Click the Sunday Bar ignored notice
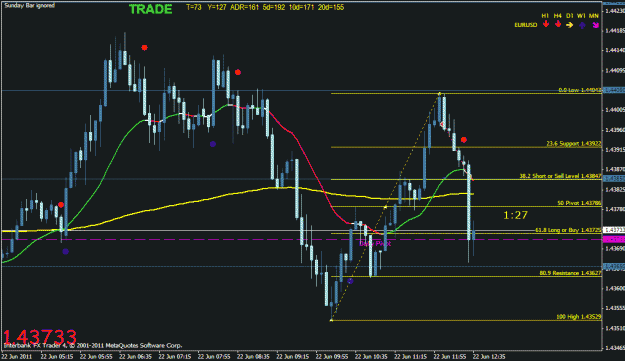Image resolution: width=625 pixels, height=361 pixels. point(29,6)
